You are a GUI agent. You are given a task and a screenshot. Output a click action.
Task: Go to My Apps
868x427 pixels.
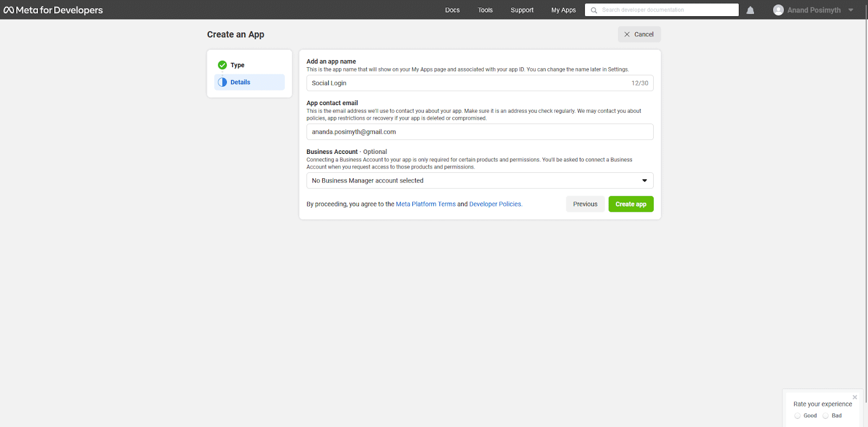(564, 10)
